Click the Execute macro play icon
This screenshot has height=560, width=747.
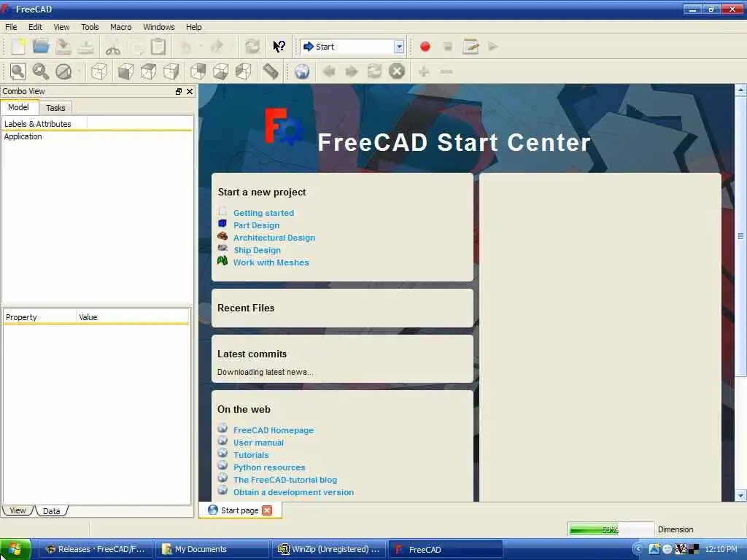pyautogui.click(x=493, y=47)
